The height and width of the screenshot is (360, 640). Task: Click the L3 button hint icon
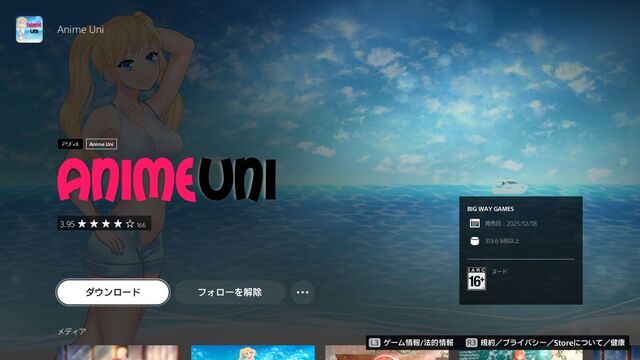374,342
